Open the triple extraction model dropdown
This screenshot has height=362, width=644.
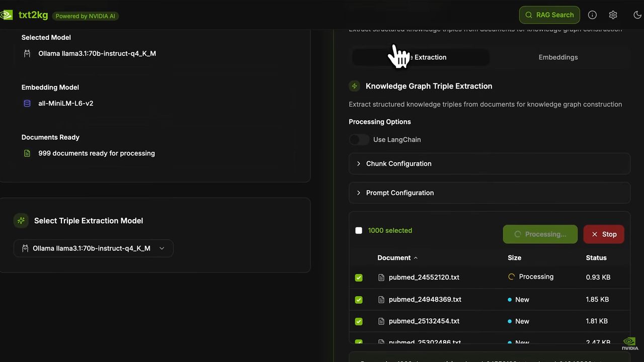[x=94, y=248]
